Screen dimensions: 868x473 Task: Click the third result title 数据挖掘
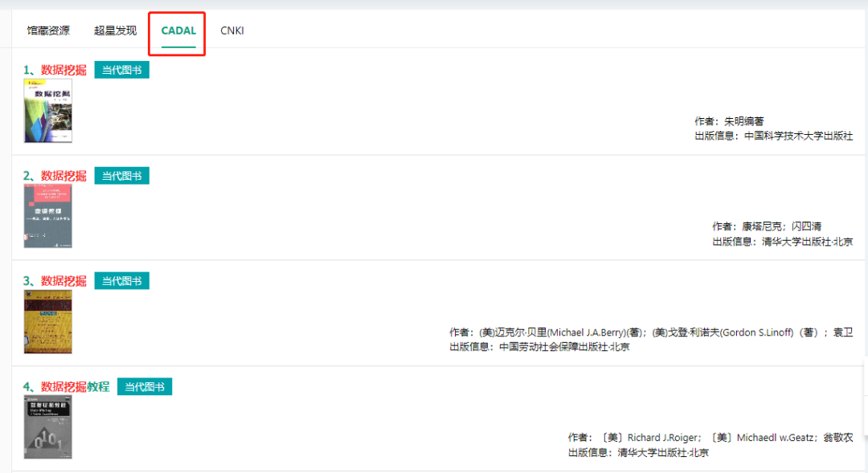(x=63, y=281)
